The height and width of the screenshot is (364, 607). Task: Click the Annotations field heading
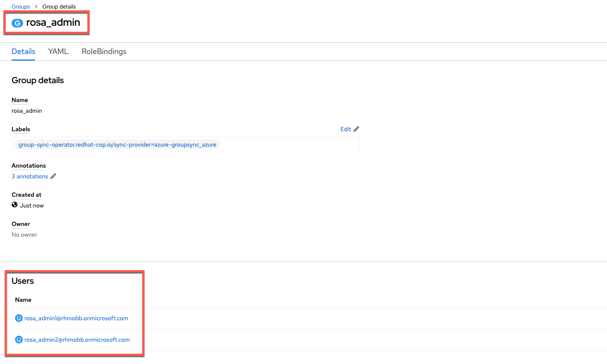pos(29,165)
